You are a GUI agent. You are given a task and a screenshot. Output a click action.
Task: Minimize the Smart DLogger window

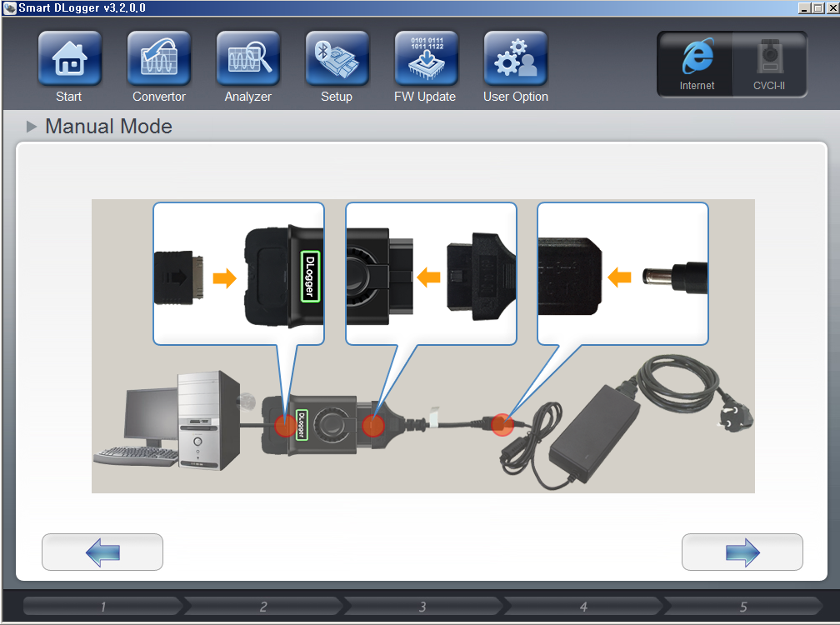[803, 8]
